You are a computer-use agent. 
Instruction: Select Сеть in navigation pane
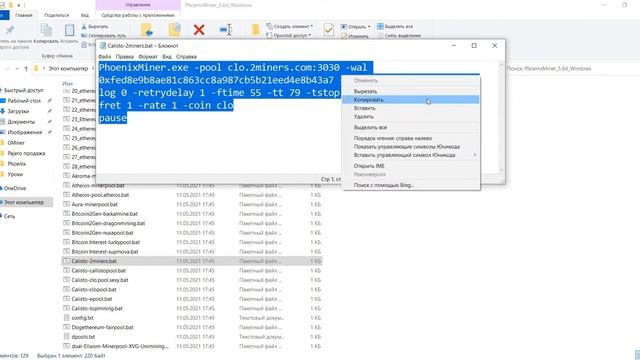9,216
